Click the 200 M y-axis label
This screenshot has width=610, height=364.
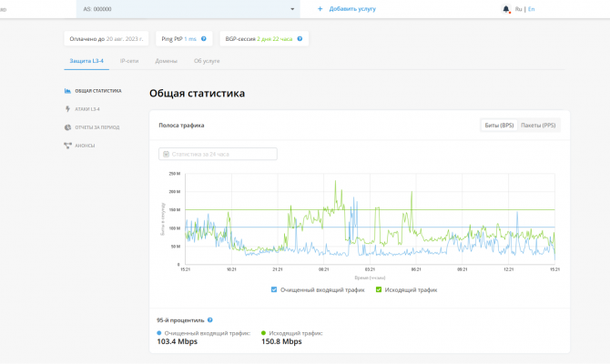(174, 192)
